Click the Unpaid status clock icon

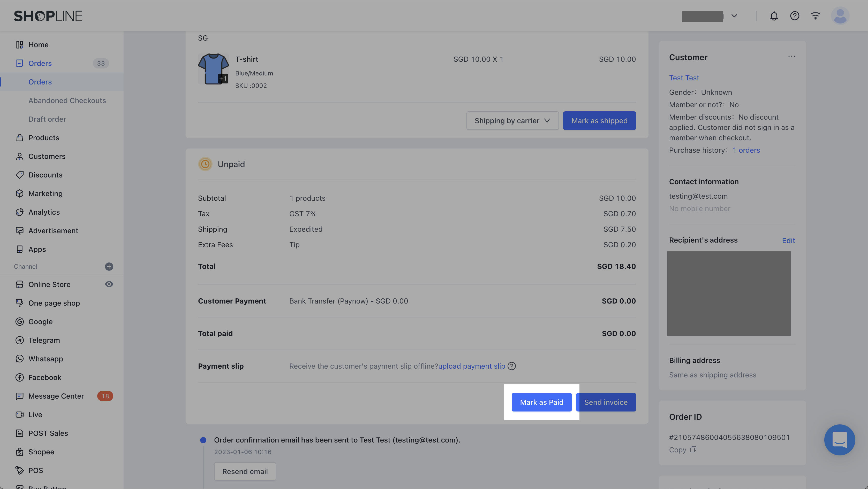coord(205,164)
